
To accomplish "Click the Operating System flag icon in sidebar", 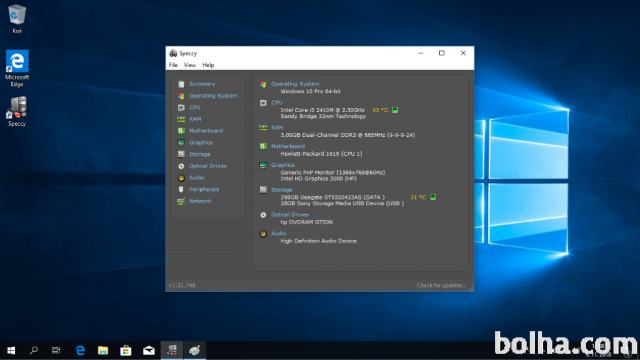I will [181, 96].
